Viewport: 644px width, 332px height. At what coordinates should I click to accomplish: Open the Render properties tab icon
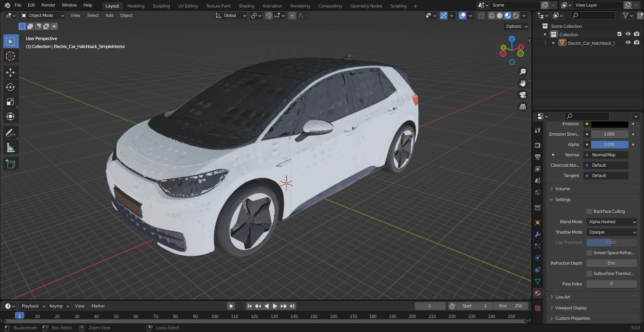tap(537, 145)
